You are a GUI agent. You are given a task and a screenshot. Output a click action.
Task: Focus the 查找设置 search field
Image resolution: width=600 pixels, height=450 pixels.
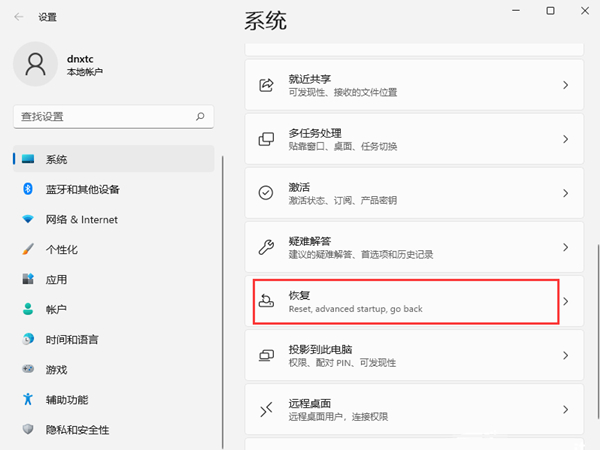tap(114, 117)
